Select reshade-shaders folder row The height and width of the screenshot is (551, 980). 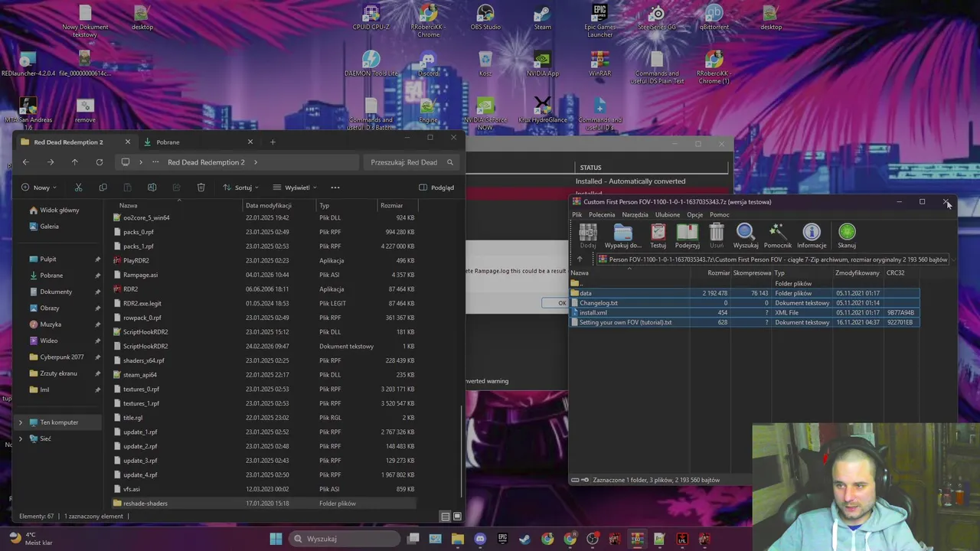click(263, 504)
